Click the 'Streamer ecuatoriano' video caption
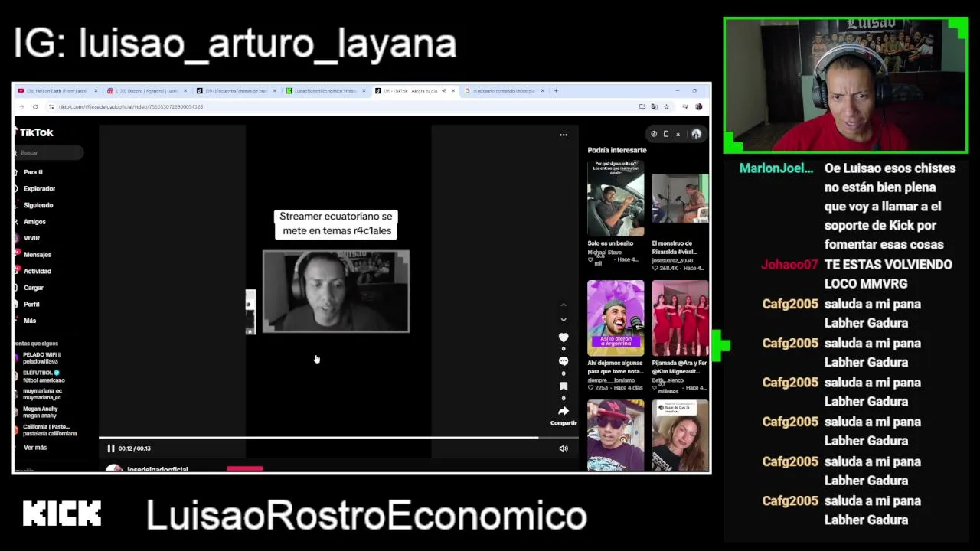 (335, 223)
